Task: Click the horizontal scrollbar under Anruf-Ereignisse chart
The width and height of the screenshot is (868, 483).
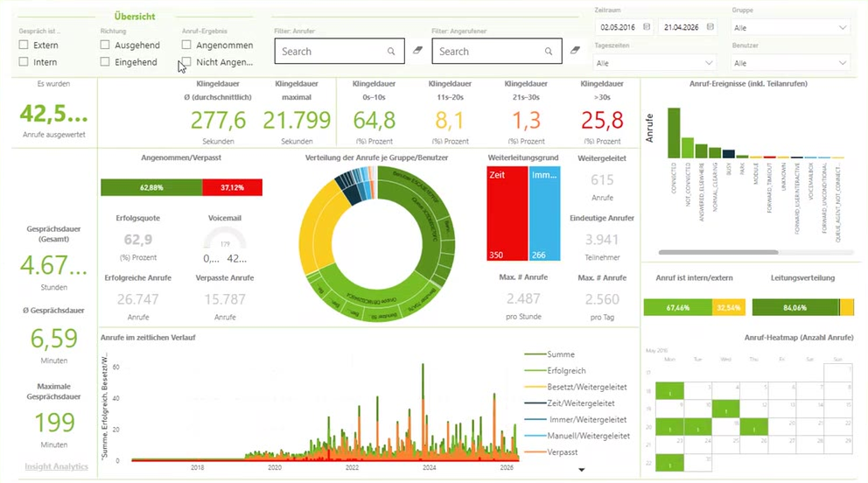Action: (718, 252)
